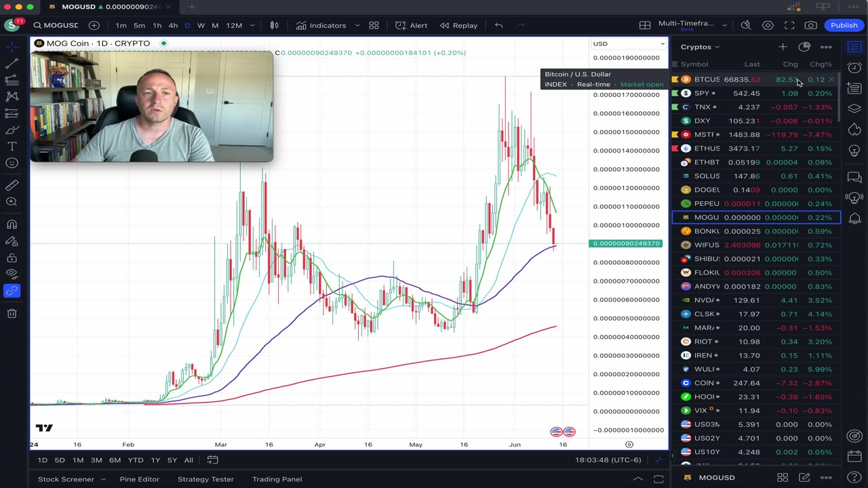The width and height of the screenshot is (868, 488).
Task: Open the Help Center question mark icon
Action: [x=854, y=478]
